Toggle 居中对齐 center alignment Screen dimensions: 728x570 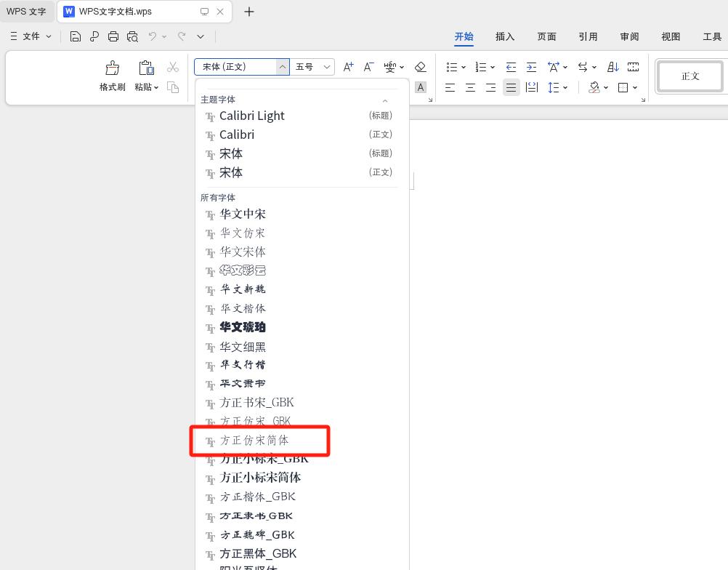tap(469, 87)
